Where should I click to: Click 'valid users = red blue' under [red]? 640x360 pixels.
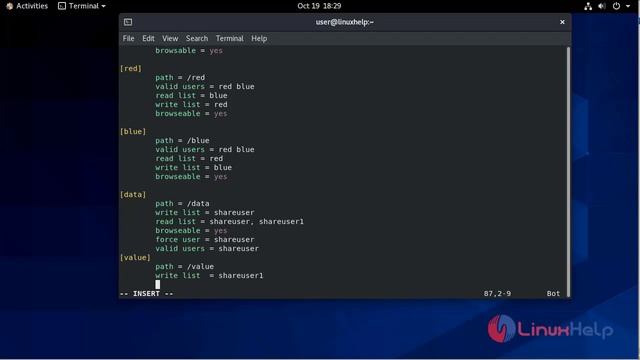coord(204,87)
